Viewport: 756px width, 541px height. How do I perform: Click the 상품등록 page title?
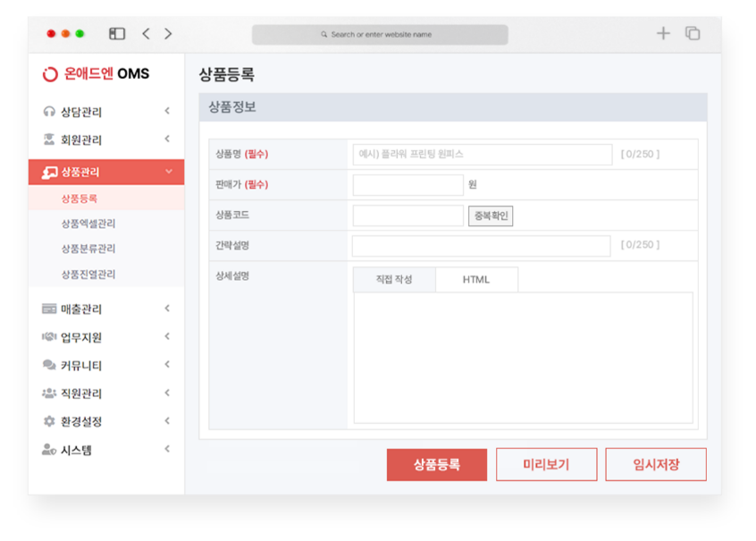click(x=227, y=74)
